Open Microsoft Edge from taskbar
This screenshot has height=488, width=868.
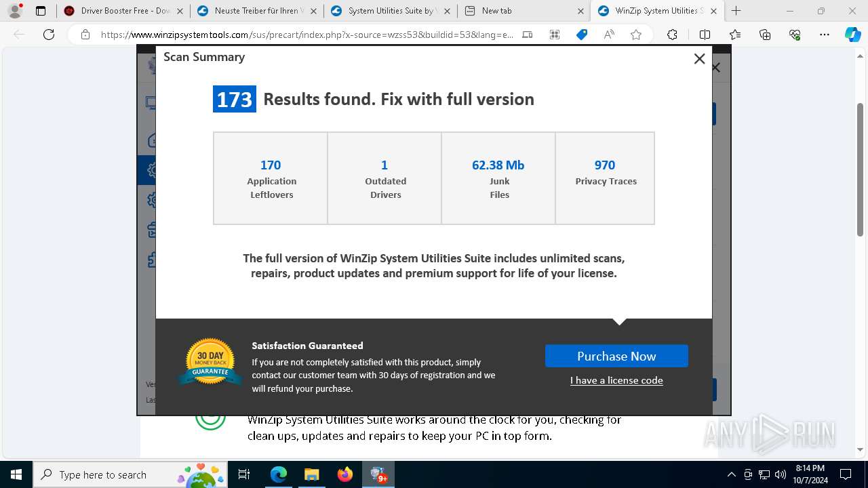click(x=279, y=474)
